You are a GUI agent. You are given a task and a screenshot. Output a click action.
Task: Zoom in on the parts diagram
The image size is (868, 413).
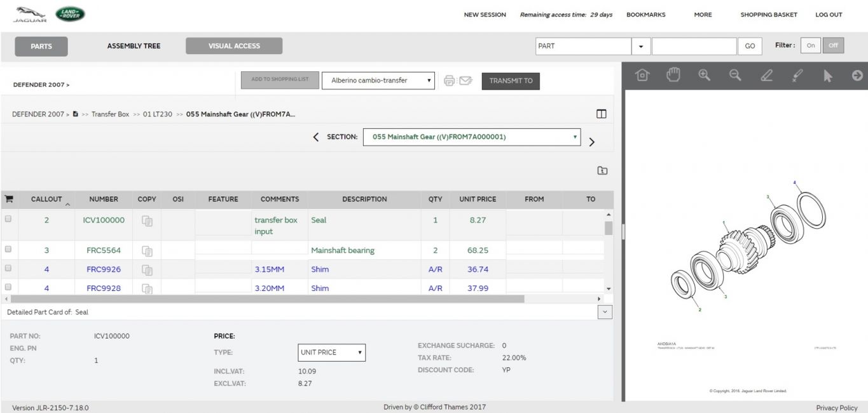(704, 75)
